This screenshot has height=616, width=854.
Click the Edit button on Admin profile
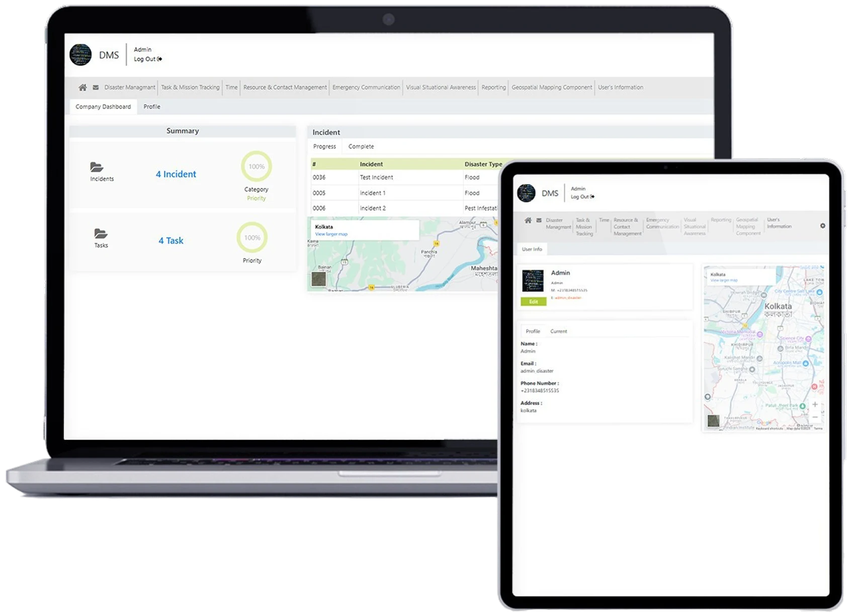(533, 302)
